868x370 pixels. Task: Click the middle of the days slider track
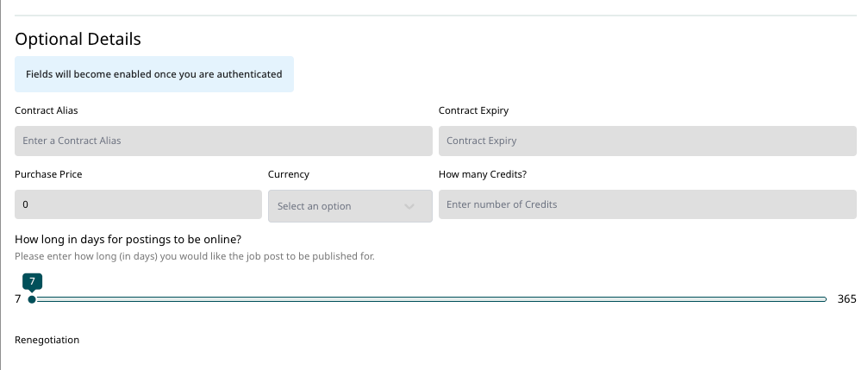coord(429,299)
